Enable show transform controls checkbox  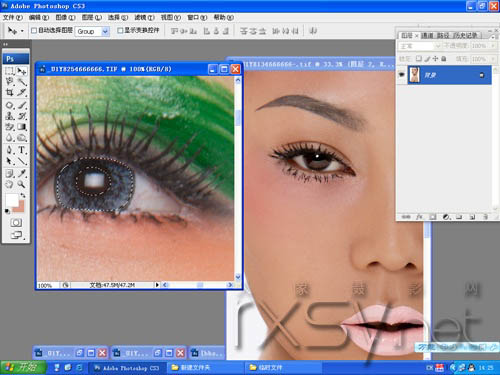click(x=120, y=31)
